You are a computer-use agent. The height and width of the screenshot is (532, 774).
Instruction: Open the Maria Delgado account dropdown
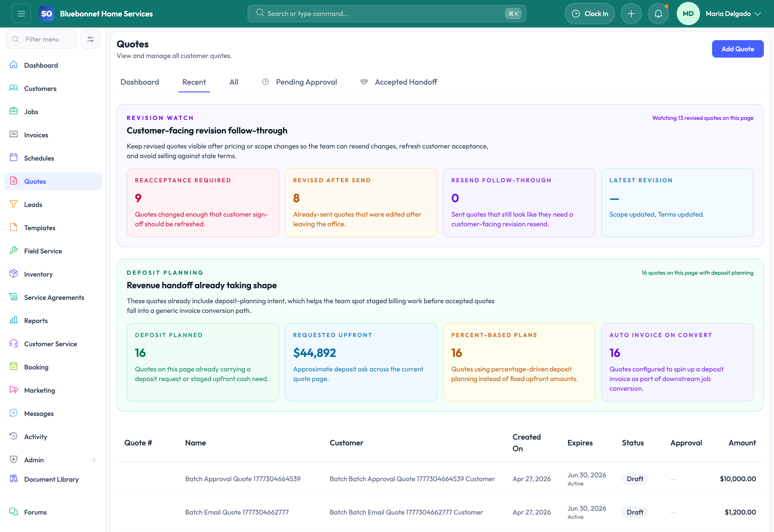(733, 14)
